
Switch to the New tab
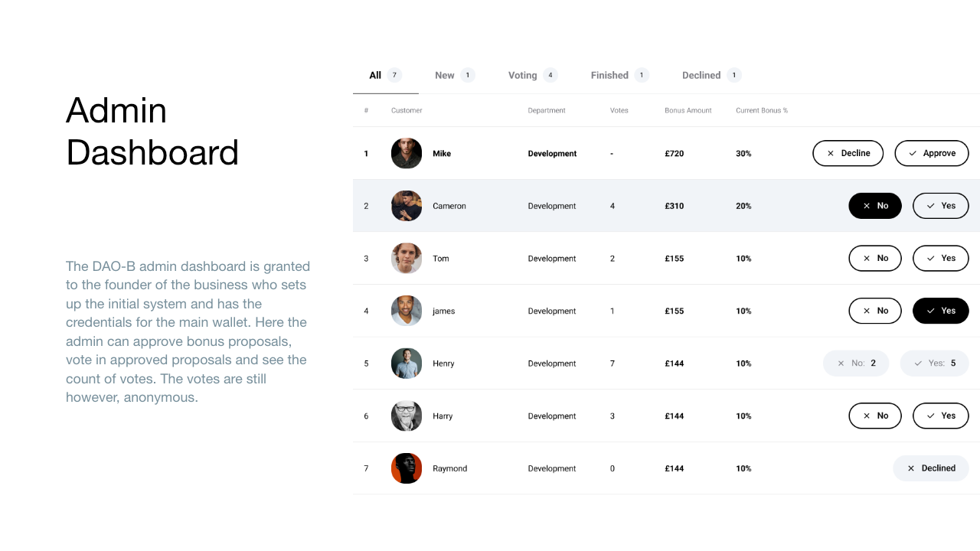click(455, 75)
